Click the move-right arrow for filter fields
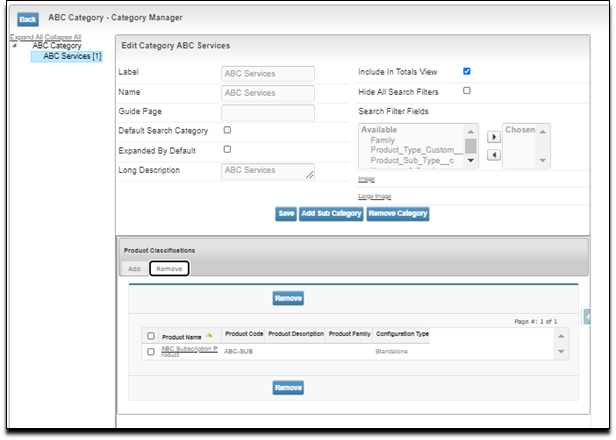This screenshot has height=440, width=616. [x=492, y=136]
